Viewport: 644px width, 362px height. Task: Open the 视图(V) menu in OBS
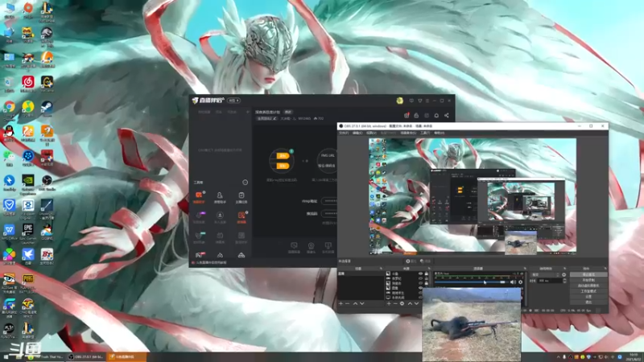(371, 133)
